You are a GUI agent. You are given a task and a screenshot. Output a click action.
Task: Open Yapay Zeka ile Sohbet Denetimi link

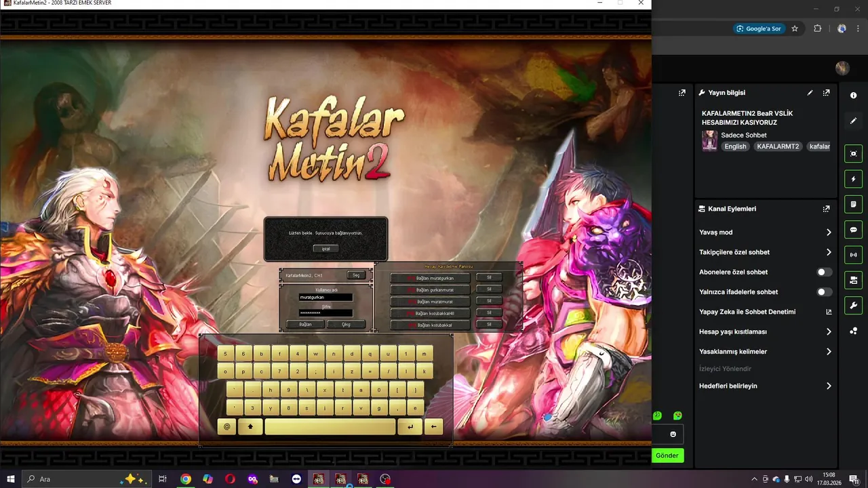pos(765,312)
